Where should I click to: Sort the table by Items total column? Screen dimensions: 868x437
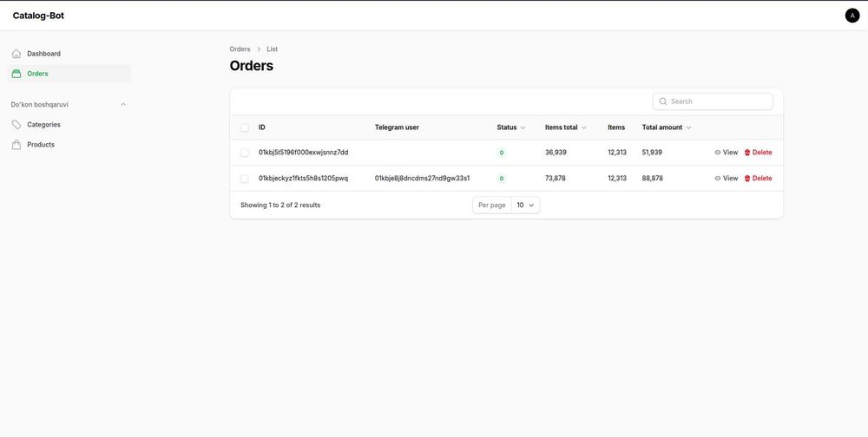(x=565, y=127)
